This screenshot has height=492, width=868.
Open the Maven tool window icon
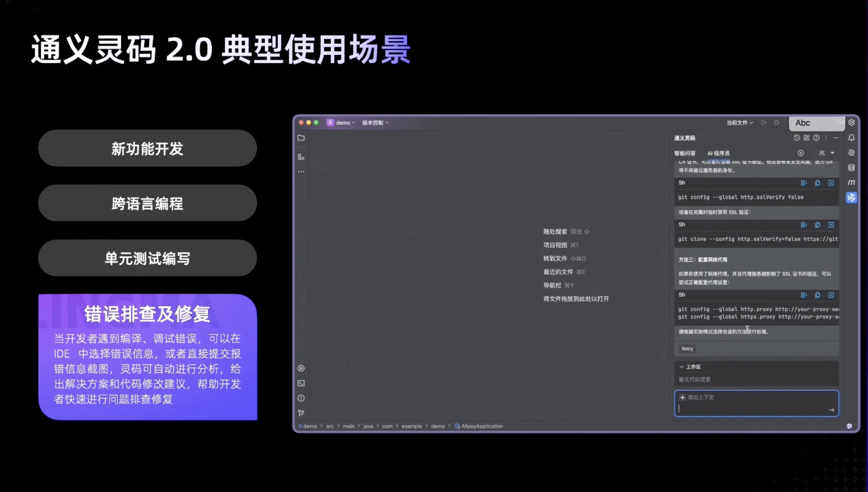[851, 183]
